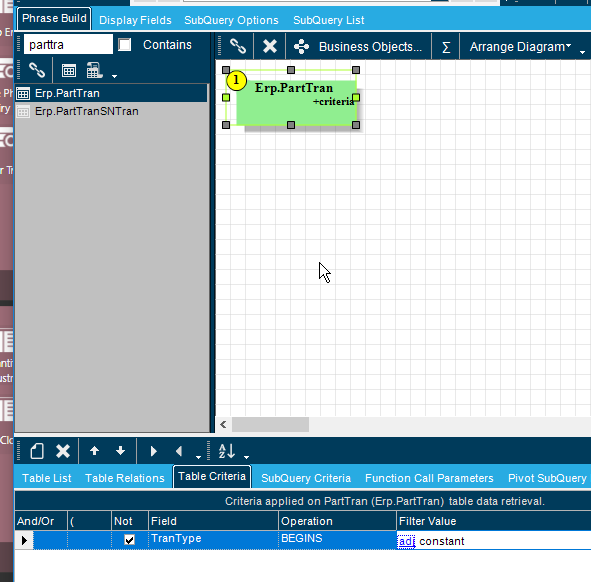Image resolution: width=591 pixels, height=582 pixels.
Task: Toggle the Contains checkbox
Action: [x=124, y=44]
